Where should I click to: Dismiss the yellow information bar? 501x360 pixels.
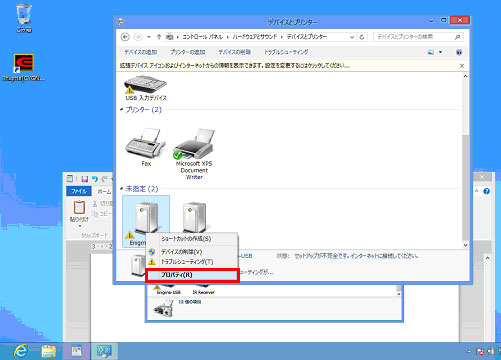click(462, 66)
